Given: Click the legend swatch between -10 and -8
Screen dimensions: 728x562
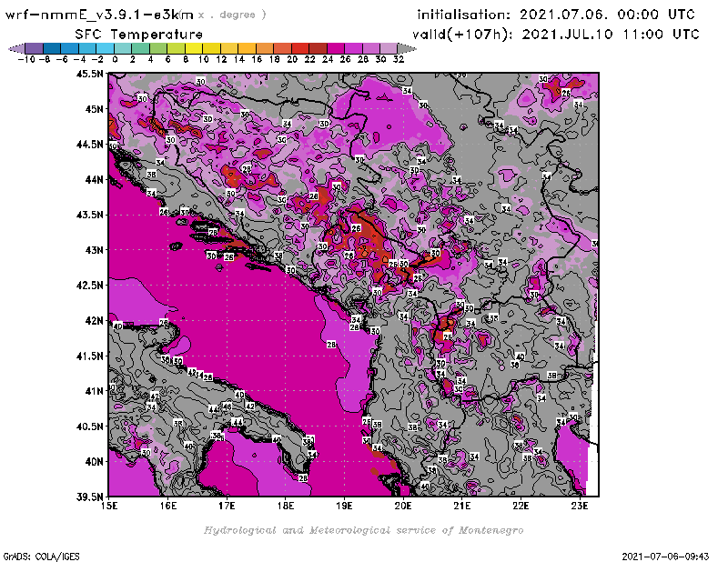Looking at the screenshot, I should point(34,48).
